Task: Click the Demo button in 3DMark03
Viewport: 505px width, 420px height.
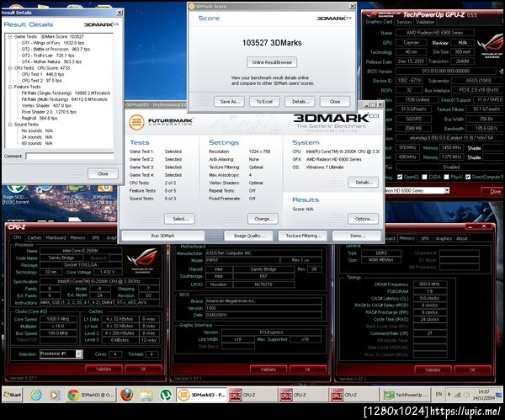Action: 357,236
